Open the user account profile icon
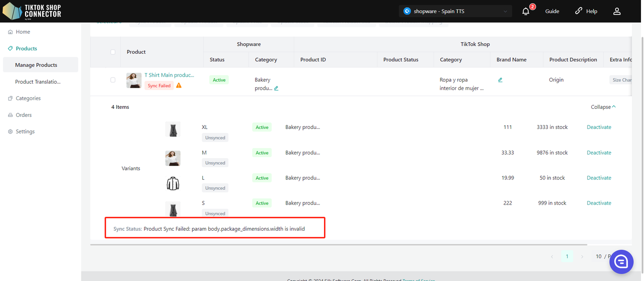This screenshot has width=644, height=281. (617, 11)
